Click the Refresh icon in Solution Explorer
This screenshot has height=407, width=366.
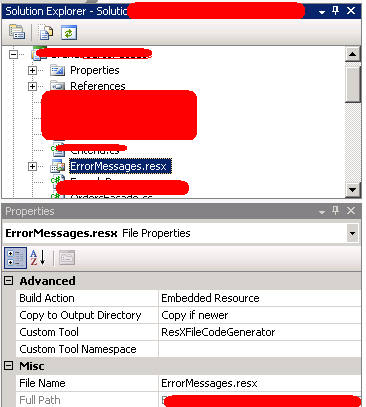pos(69,33)
